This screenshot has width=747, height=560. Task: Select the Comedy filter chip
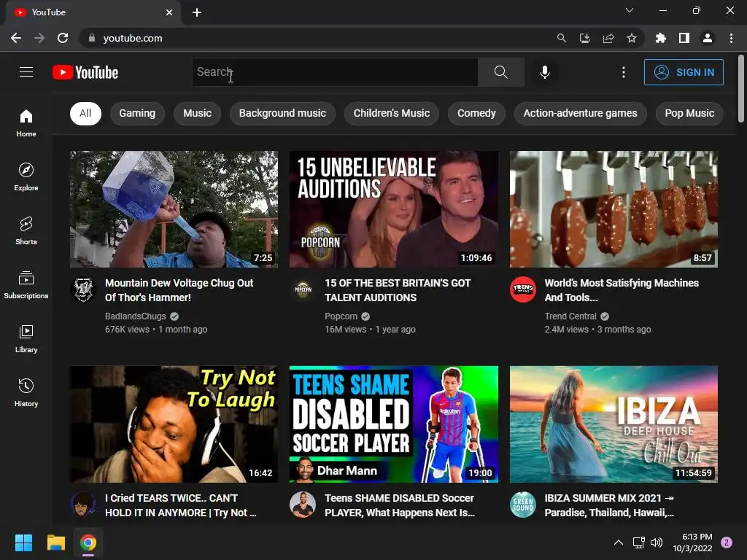(476, 113)
